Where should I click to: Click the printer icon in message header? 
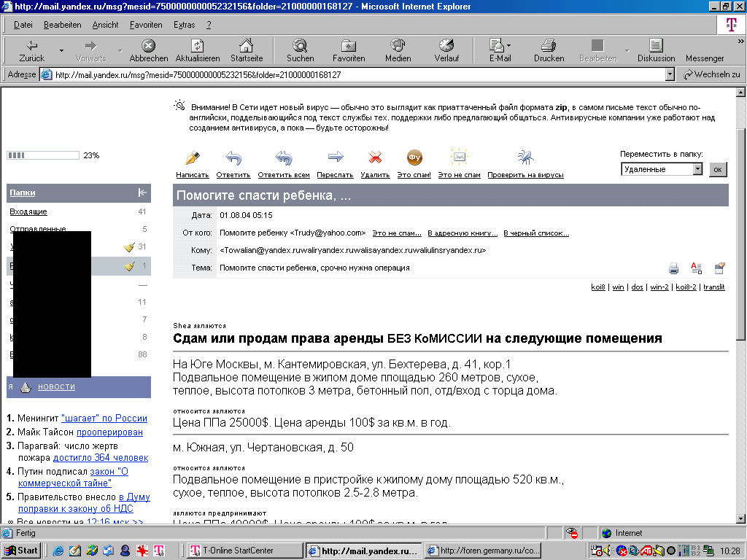[x=673, y=268]
